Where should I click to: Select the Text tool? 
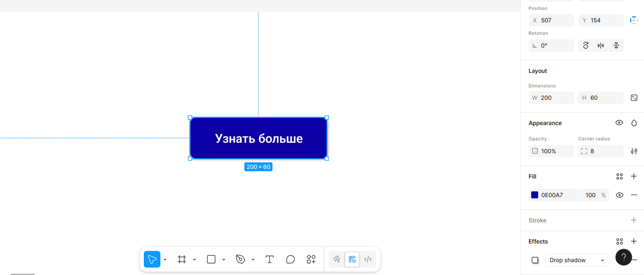point(269,259)
